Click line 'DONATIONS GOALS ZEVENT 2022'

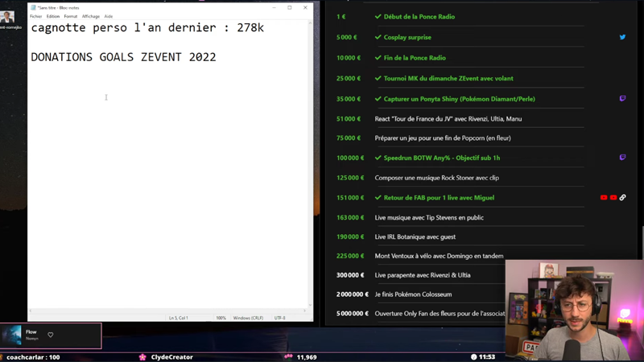point(124,57)
